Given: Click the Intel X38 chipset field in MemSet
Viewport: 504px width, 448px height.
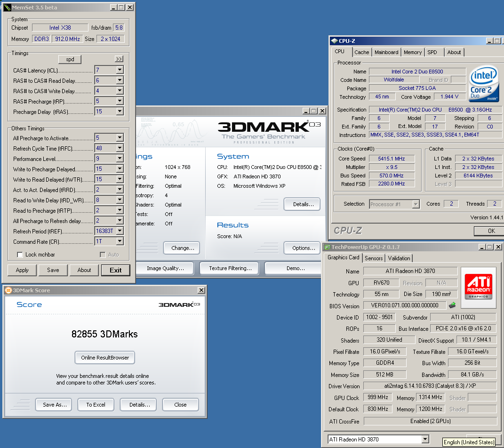Looking at the screenshot, I should pyautogui.click(x=60, y=28).
